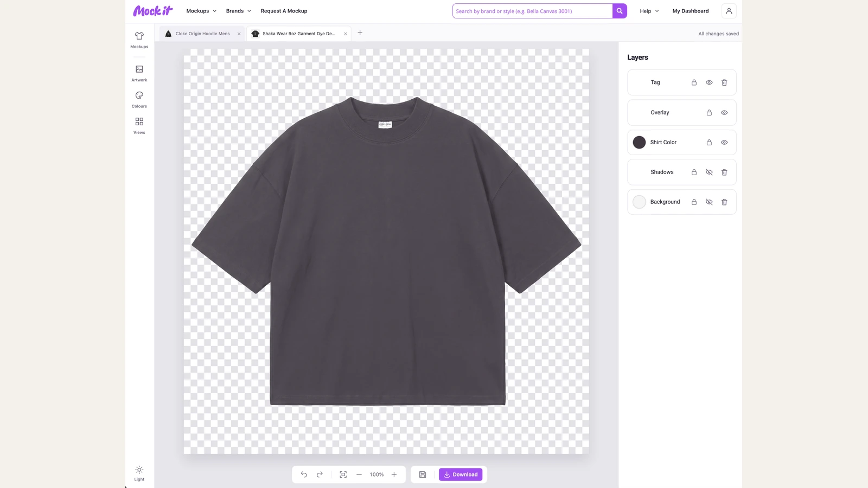
Task: Click the Download button
Action: pyautogui.click(x=461, y=474)
